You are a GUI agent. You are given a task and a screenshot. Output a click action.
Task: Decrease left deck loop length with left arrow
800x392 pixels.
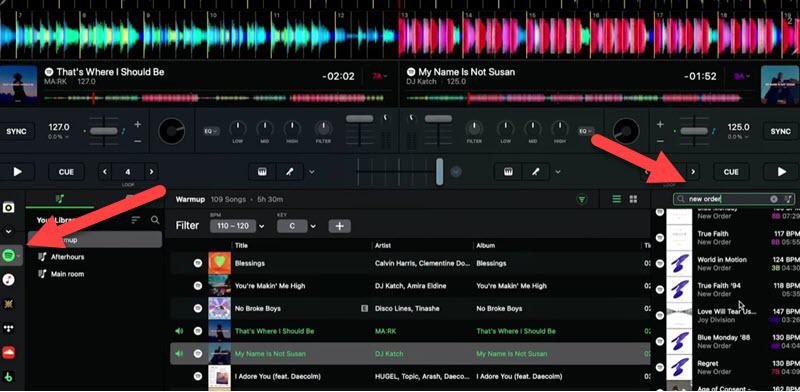(105, 172)
